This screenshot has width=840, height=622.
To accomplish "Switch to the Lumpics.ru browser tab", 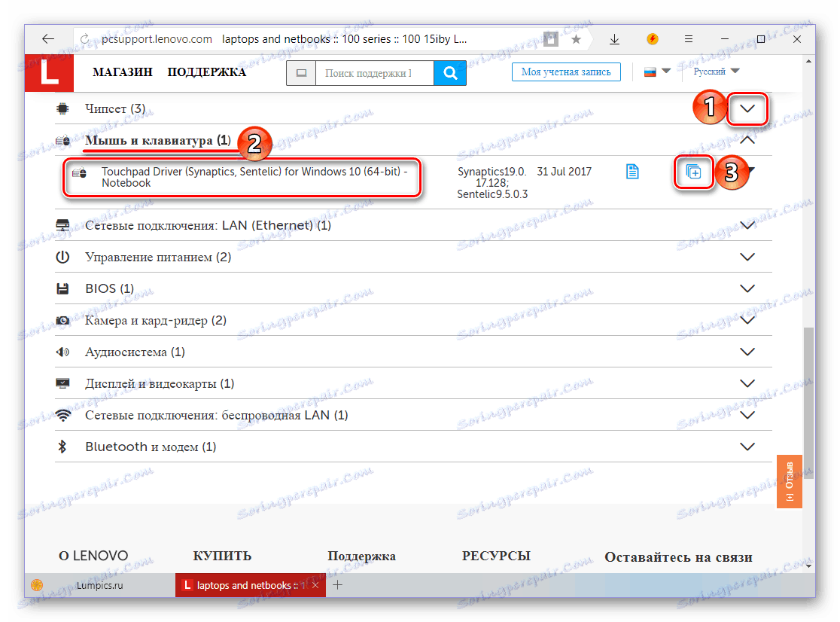I will (x=99, y=585).
